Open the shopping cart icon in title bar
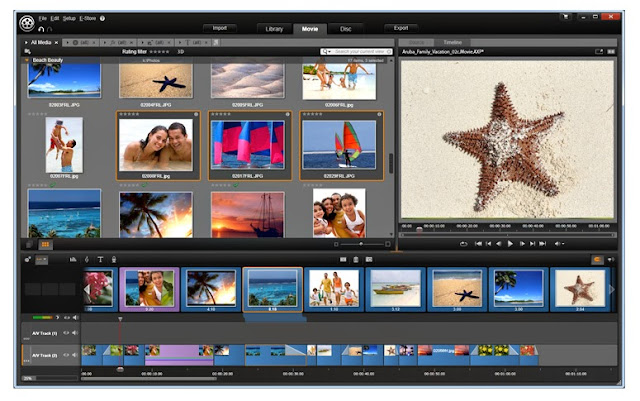 pos(566,17)
